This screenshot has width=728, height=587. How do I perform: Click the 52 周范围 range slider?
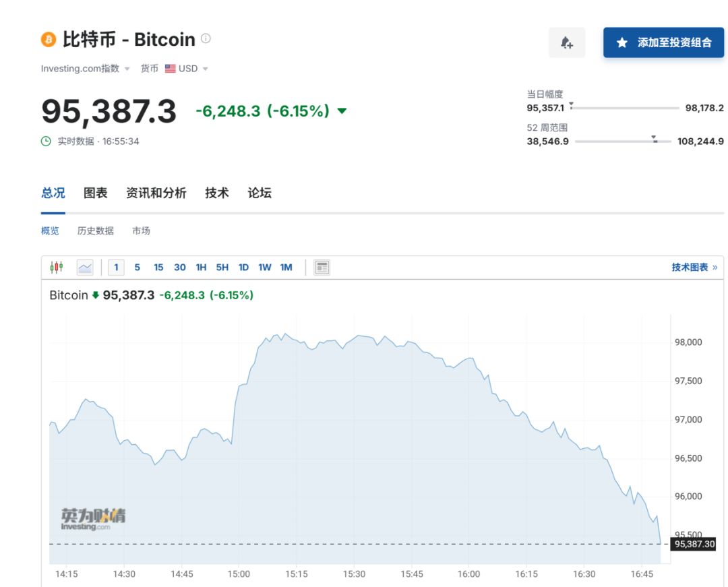click(x=623, y=141)
